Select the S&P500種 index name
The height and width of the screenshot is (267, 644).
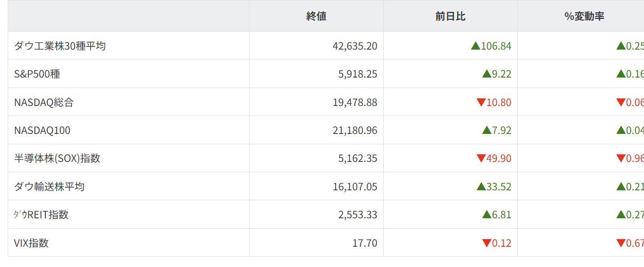(x=37, y=74)
